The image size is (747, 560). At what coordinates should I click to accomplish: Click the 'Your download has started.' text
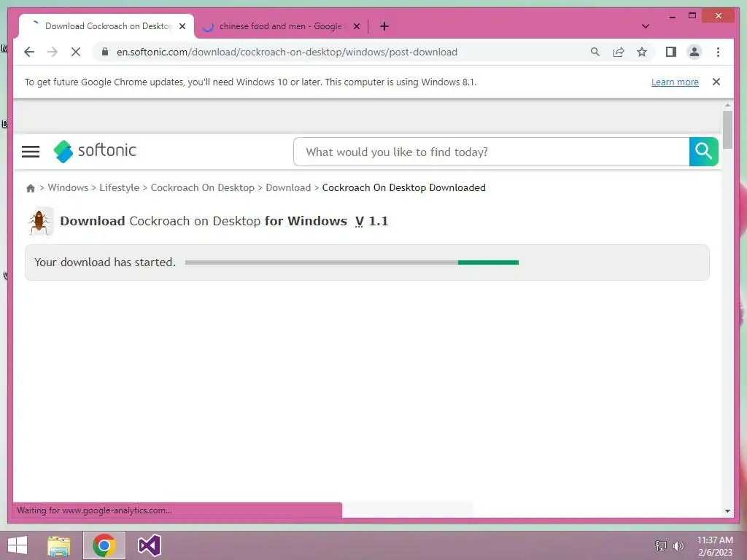coord(105,262)
